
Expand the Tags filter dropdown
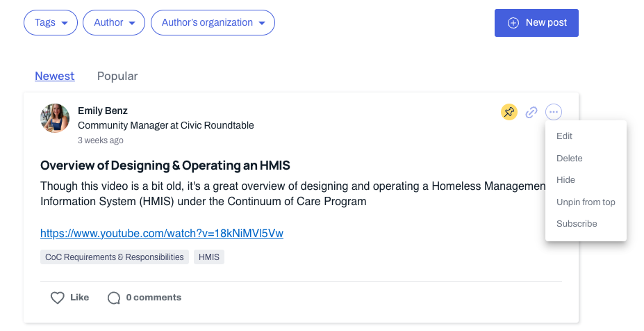[51, 23]
